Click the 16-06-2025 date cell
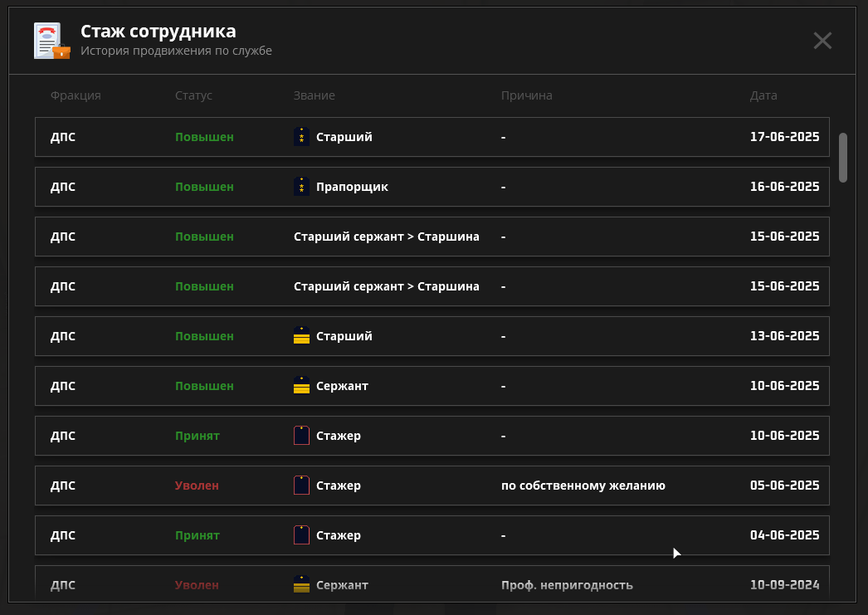868x615 pixels. (784, 187)
